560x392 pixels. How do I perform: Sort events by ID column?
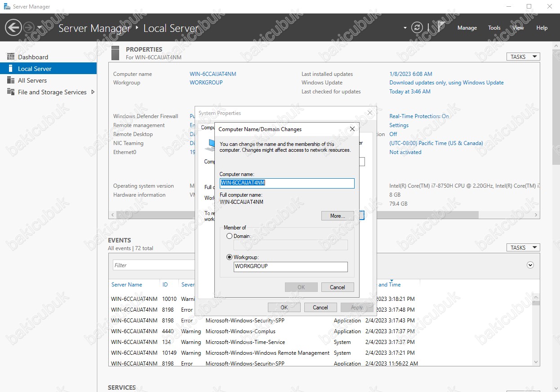[165, 285]
